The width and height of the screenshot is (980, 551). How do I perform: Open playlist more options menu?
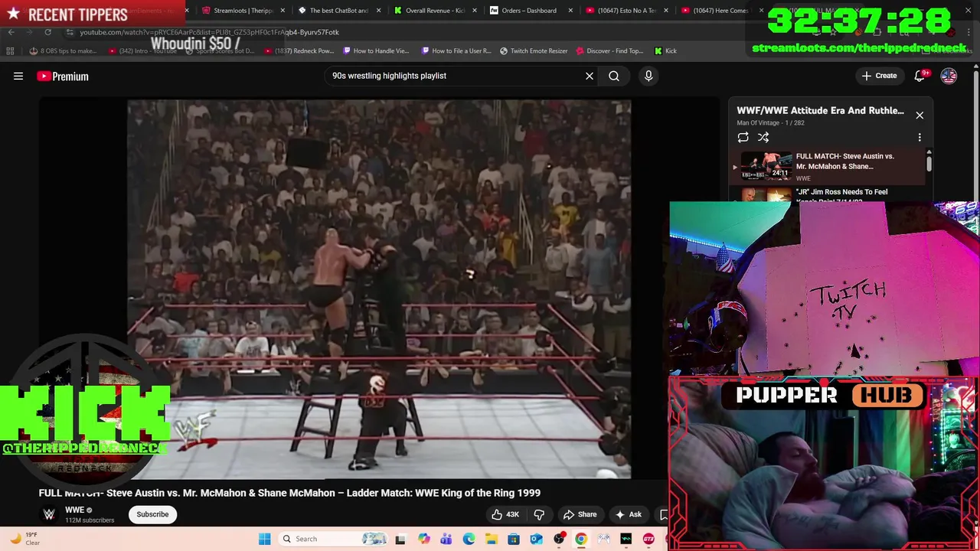coord(920,137)
